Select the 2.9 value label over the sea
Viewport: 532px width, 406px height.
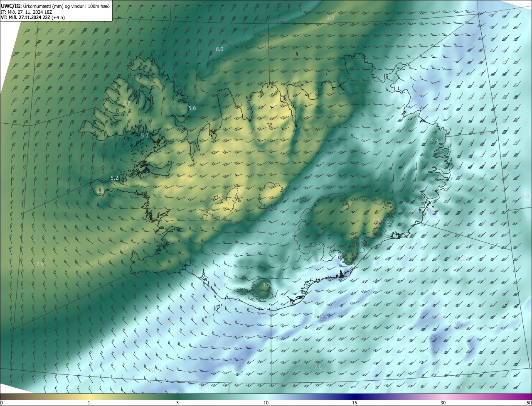(x=40, y=264)
